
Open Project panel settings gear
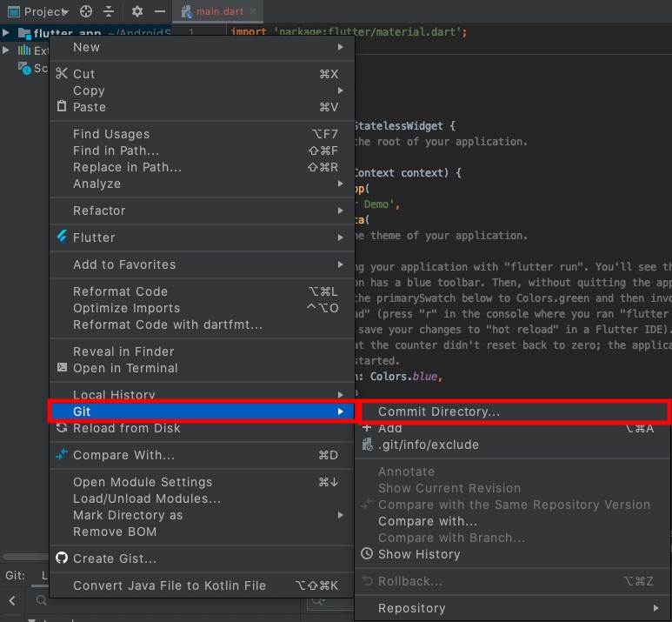pos(137,11)
